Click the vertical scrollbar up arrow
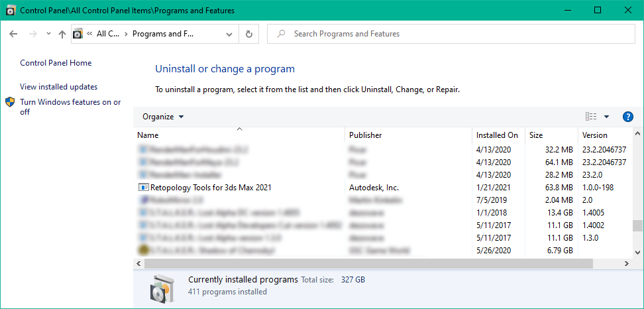 tap(637, 134)
